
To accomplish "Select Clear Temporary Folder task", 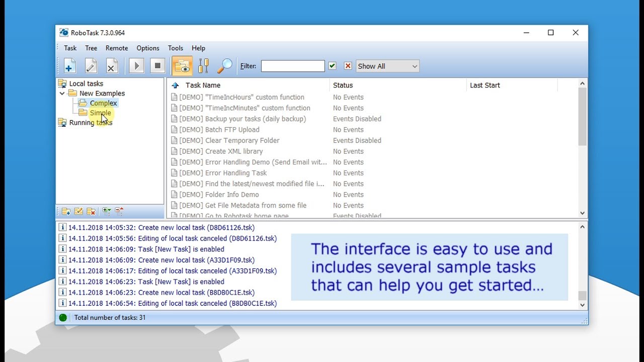I will tap(229, 141).
